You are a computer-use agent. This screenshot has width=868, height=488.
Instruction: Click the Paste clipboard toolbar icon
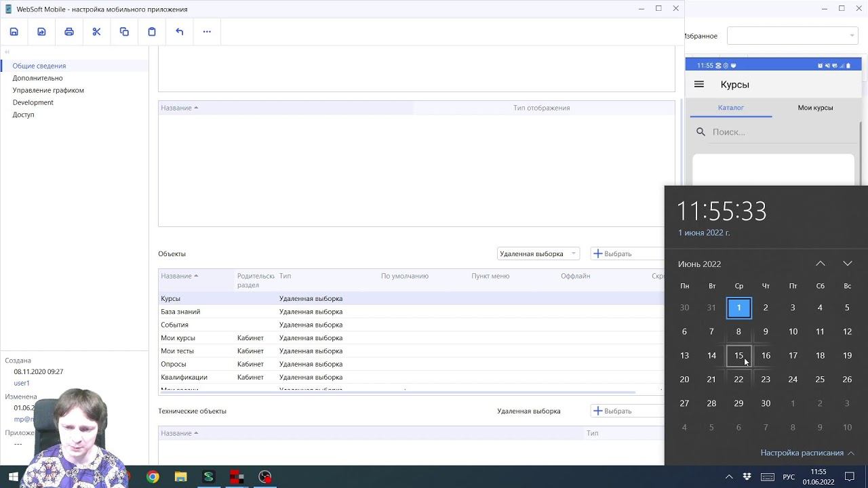click(x=152, y=32)
